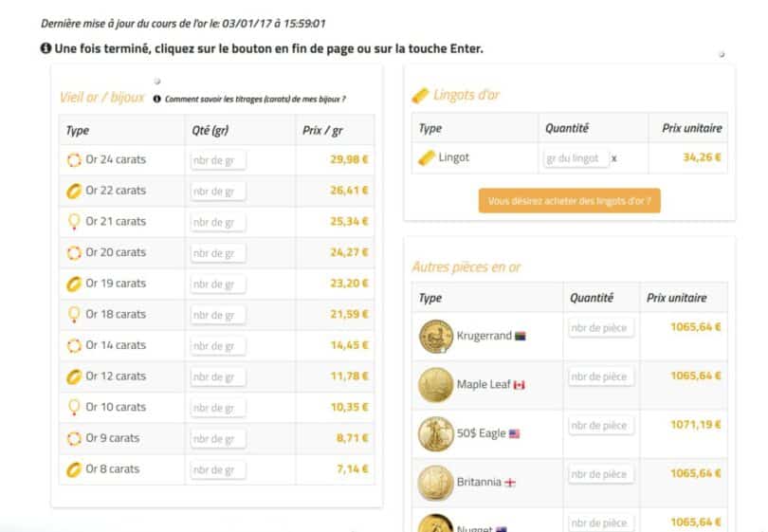
Task: Click the info icon beside Comment savoir les titrages
Action: point(156,99)
